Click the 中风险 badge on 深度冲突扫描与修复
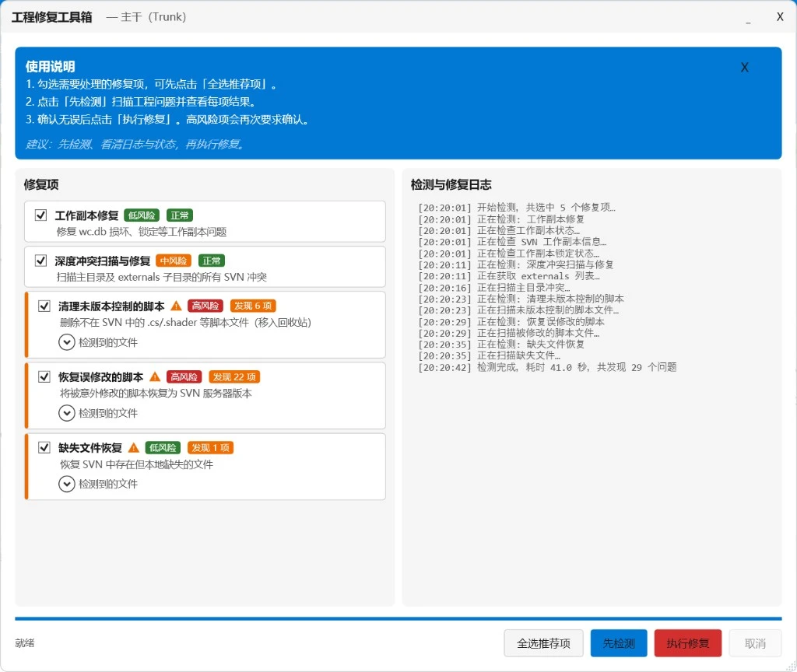This screenshot has width=797, height=672. tap(174, 261)
